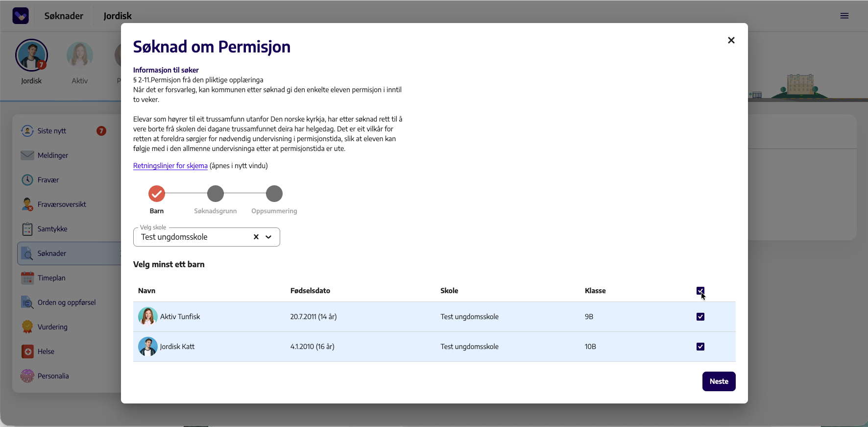Open the Helse icon in sidebar
868x427 pixels.
27,352
